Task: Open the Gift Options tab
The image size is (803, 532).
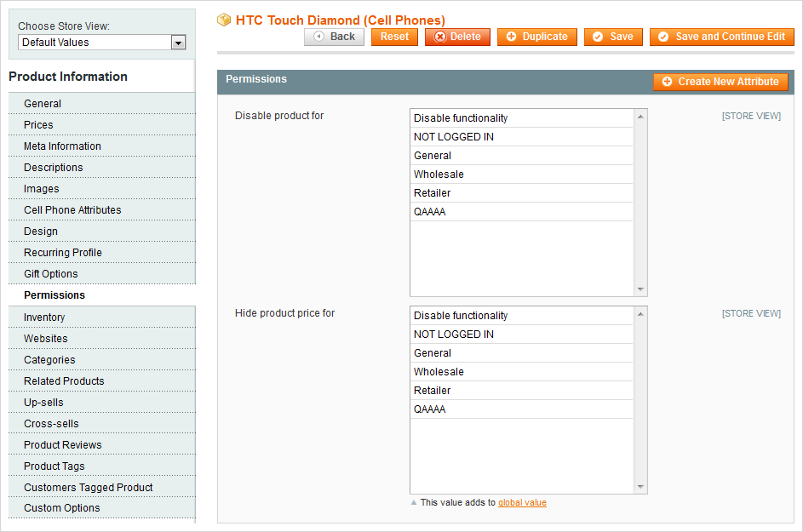Action: point(102,274)
